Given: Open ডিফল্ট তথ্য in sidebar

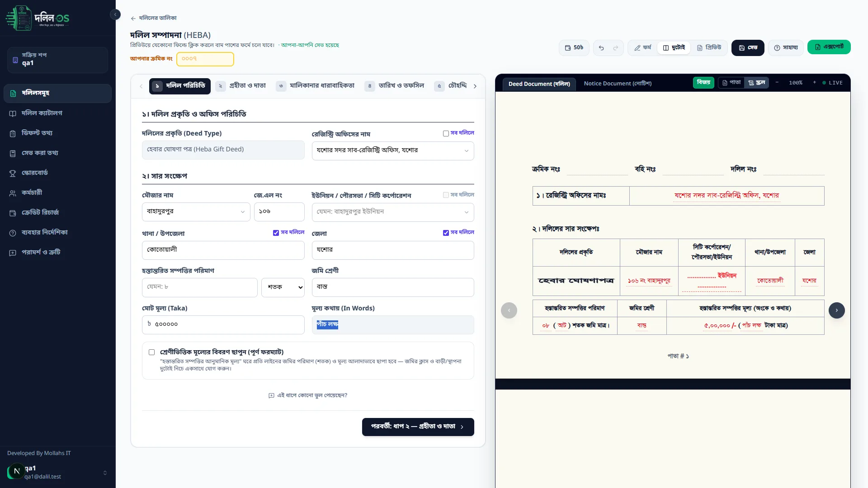Looking at the screenshot, I should (x=57, y=133).
